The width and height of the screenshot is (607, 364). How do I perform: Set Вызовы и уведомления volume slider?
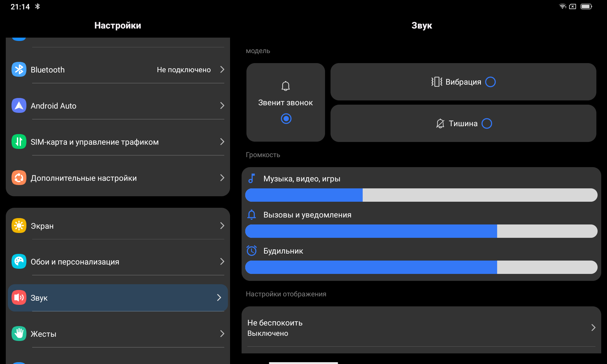point(421,231)
